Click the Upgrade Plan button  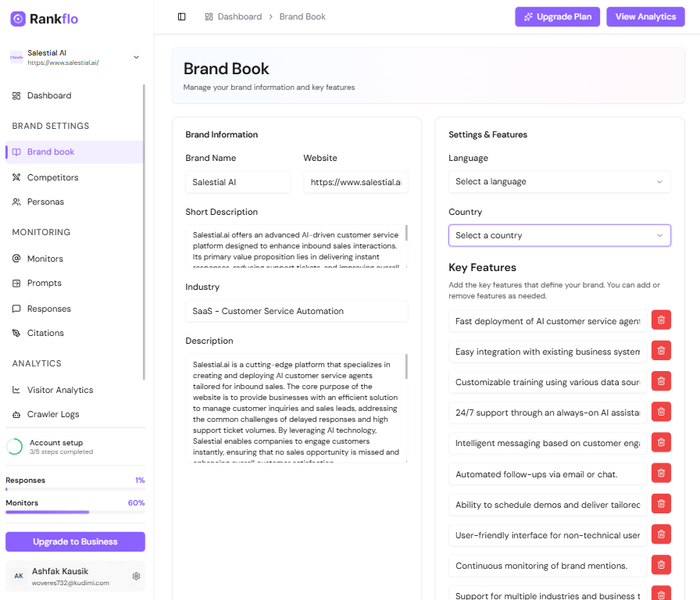[x=557, y=16]
